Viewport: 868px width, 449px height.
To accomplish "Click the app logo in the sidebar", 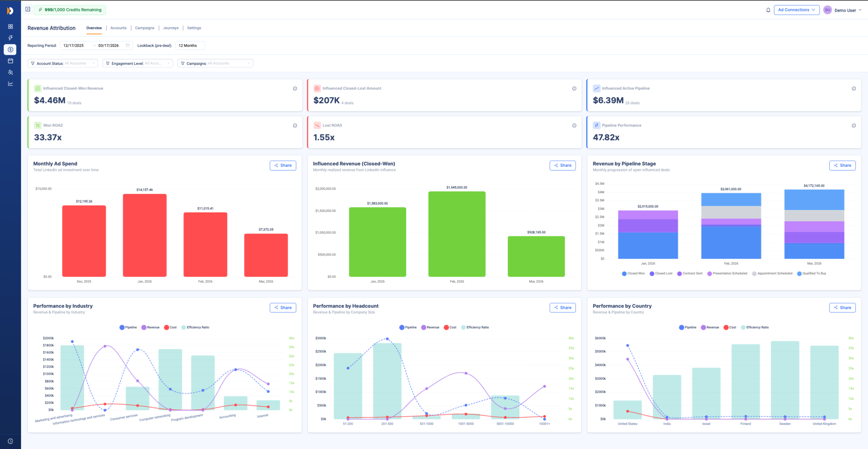I will (x=10, y=11).
